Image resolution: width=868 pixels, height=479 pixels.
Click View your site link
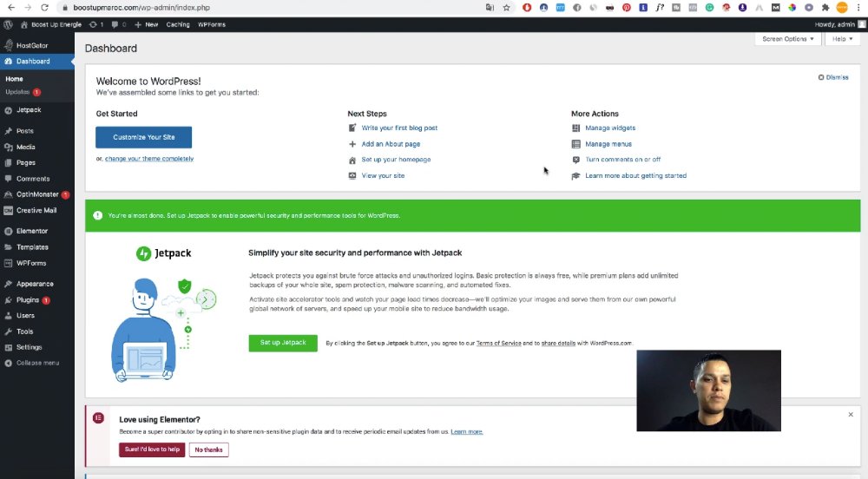point(383,175)
